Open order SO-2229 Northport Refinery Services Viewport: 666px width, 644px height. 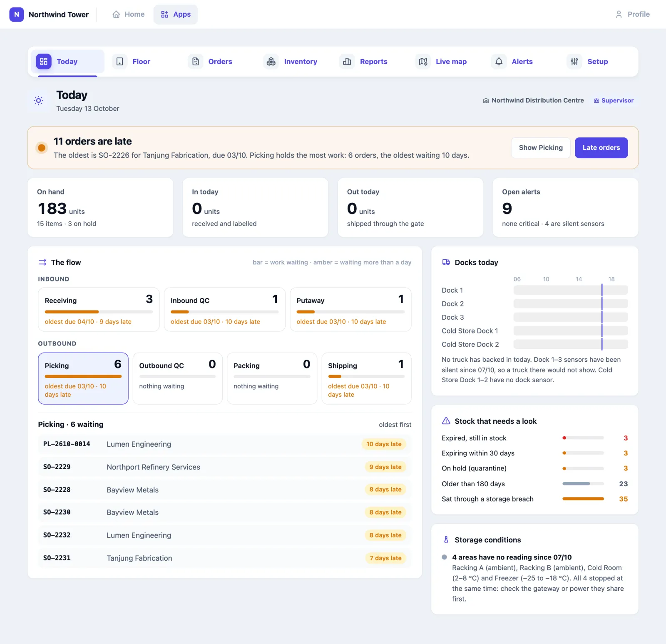coord(225,467)
